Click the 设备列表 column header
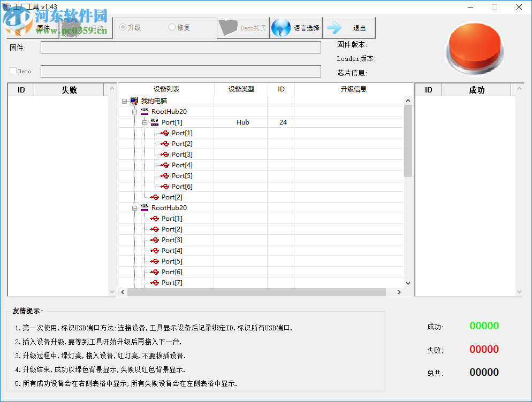This screenshot has width=532, height=402. click(x=166, y=89)
